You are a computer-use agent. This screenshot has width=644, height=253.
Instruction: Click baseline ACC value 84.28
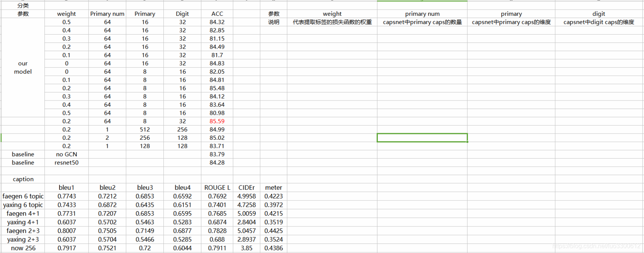(217, 163)
